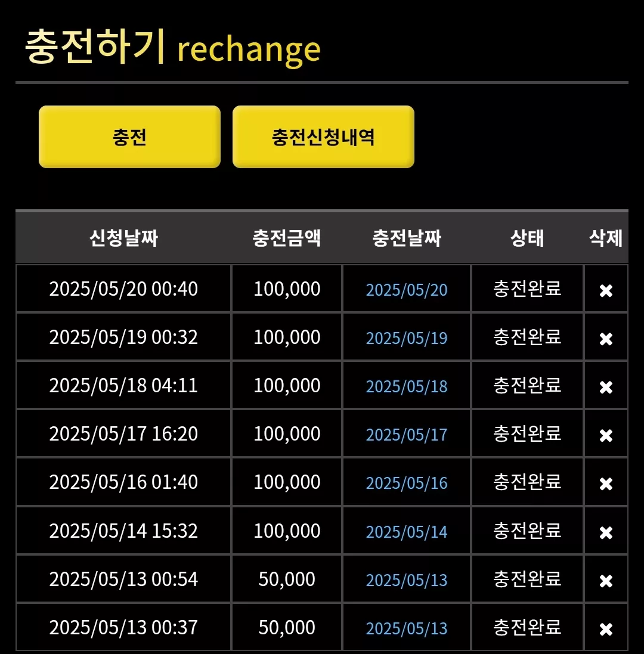This screenshot has width=644, height=654.
Task: Select the 신청날짜 column header
Action: (123, 238)
